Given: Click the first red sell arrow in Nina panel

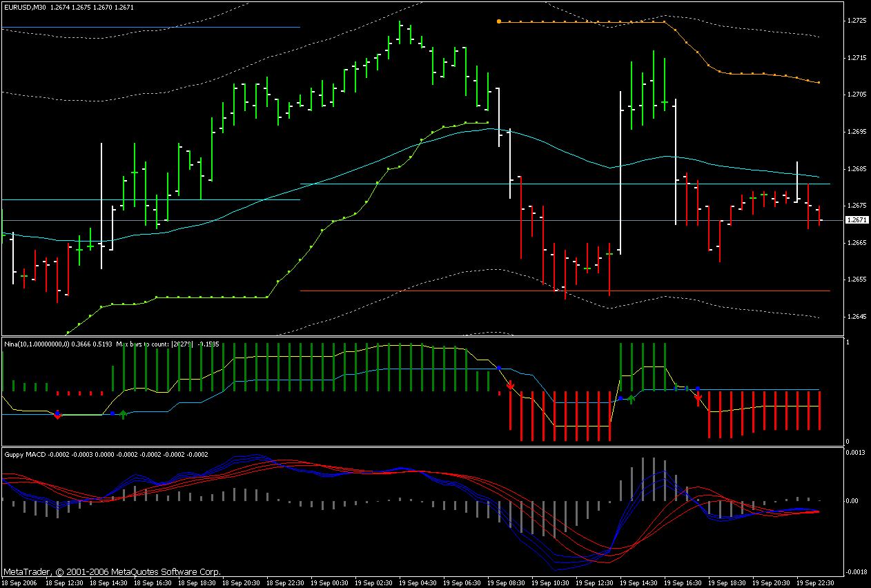Looking at the screenshot, I should pyautogui.click(x=58, y=414).
